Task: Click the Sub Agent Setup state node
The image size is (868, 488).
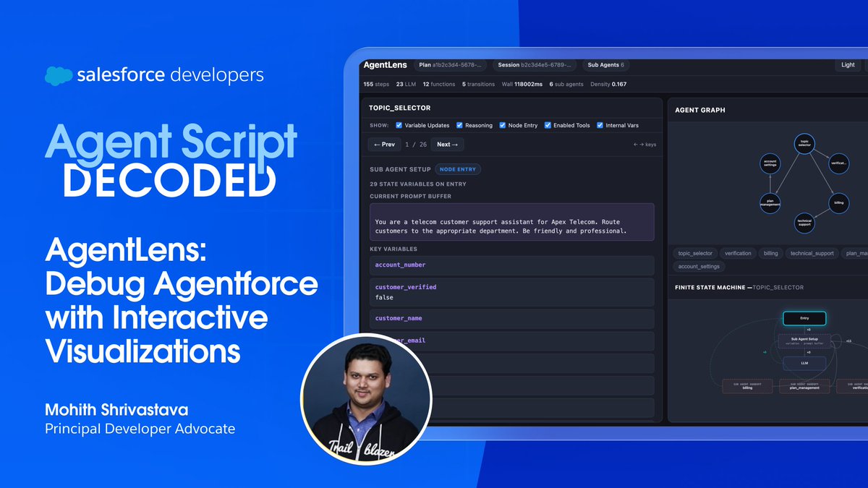Action: click(x=804, y=341)
